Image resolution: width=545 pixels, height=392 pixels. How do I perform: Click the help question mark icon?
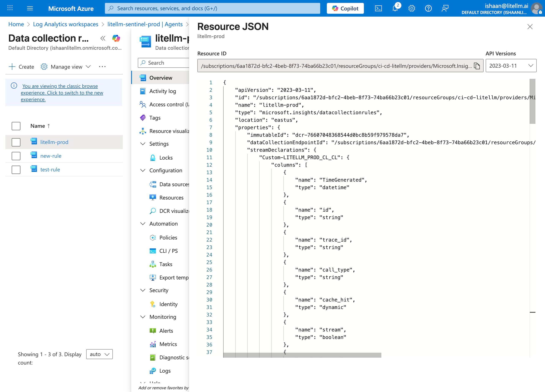[428, 8]
